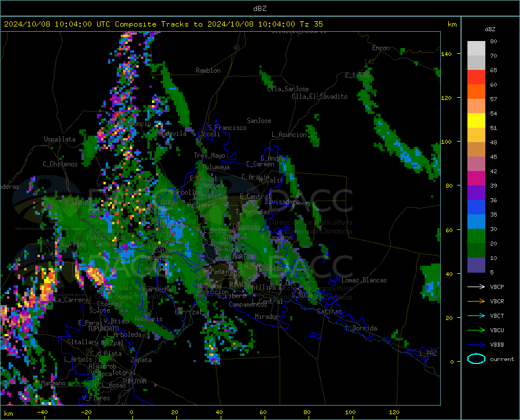This screenshot has width=520, height=420.
Task: Click the cyan 'current' ellipse legend symbol
Action: 476,359
